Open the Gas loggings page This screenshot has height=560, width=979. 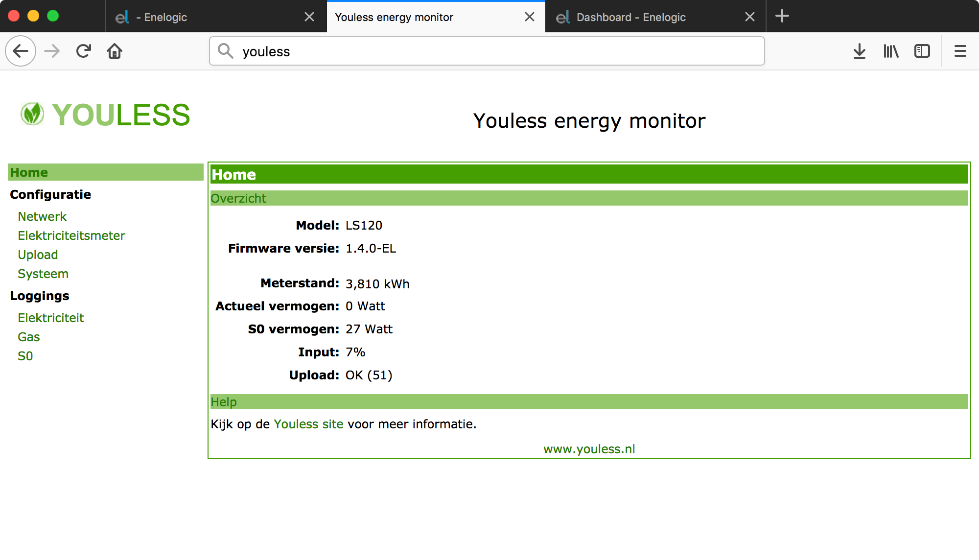[29, 337]
